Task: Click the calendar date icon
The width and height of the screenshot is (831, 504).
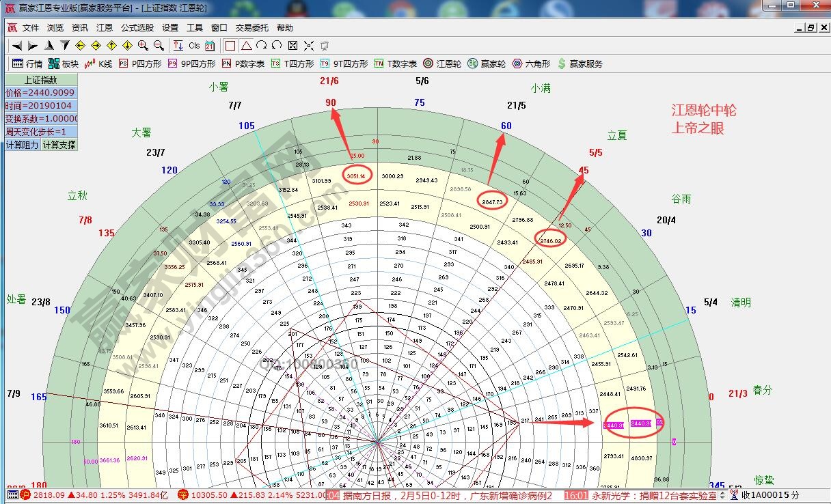Action: [210, 46]
